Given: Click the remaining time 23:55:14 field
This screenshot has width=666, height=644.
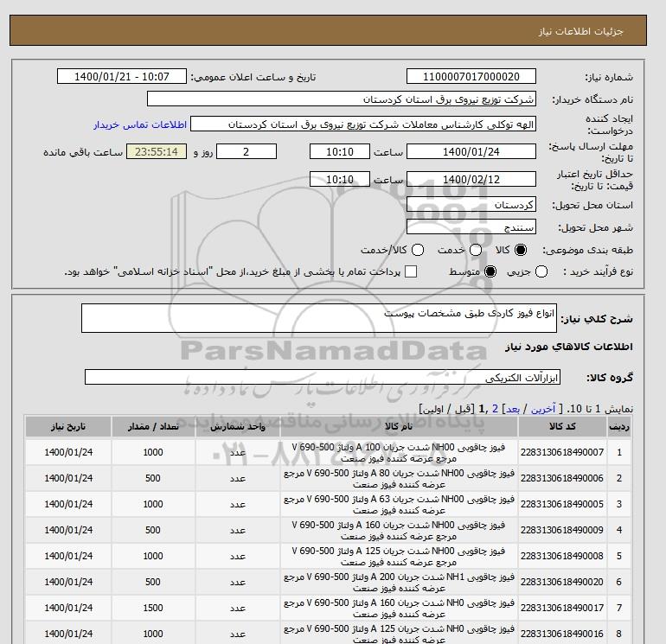Looking at the screenshot, I should tap(157, 151).
